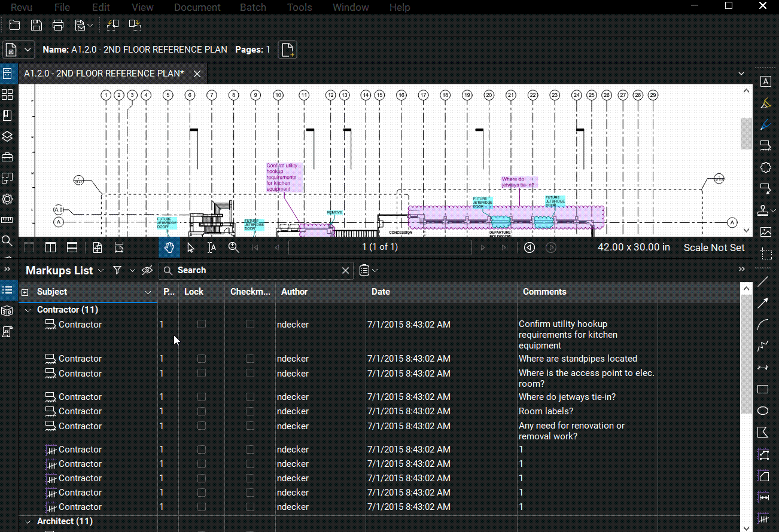Toggle Checkmark for 'Where do jetways tie-in?' row
Screen dimensions: 779x532
click(250, 397)
